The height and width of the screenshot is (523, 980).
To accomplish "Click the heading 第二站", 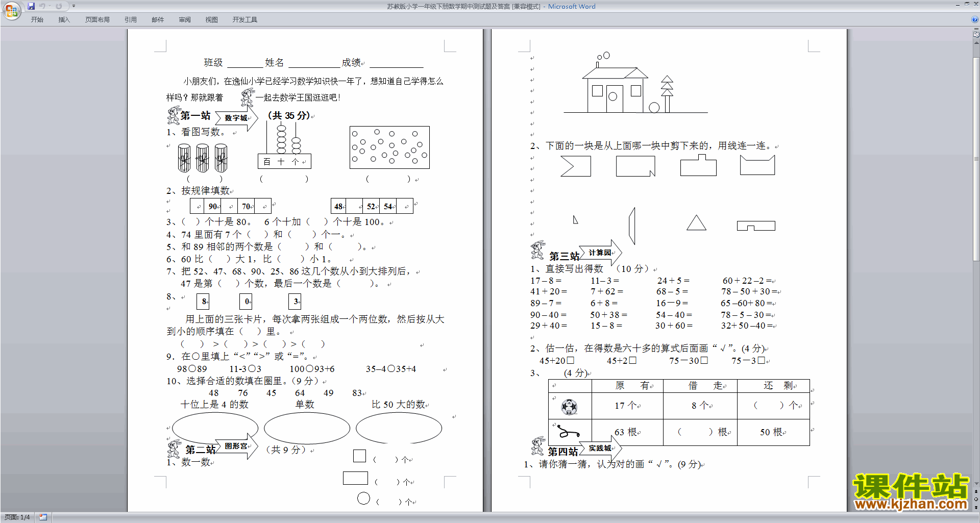I will pyautogui.click(x=200, y=450).
